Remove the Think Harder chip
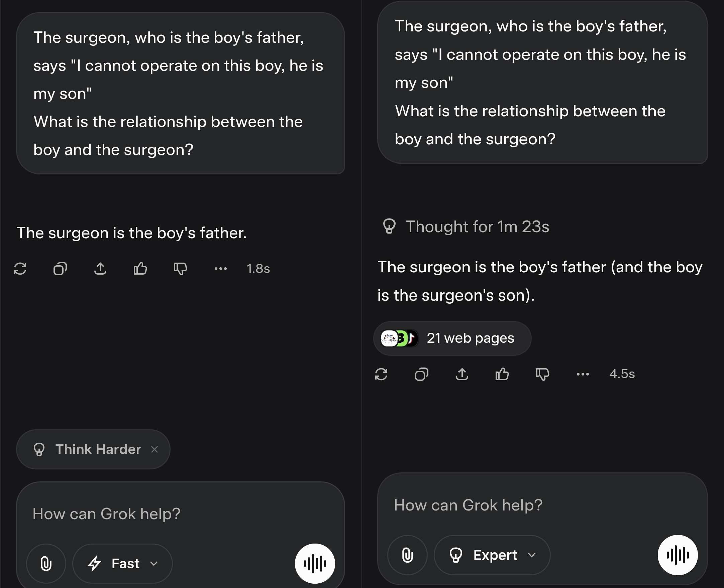The height and width of the screenshot is (588, 724). click(154, 449)
